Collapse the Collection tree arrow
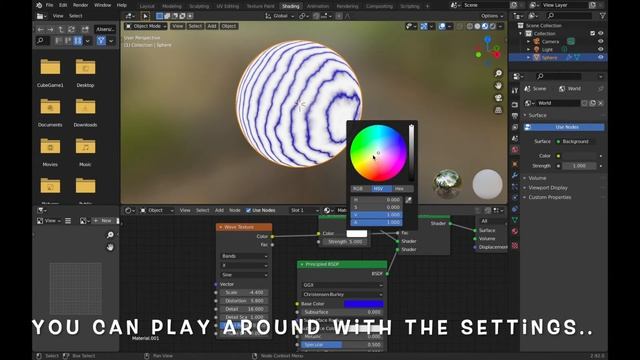This screenshot has width=640, height=360. (521, 33)
